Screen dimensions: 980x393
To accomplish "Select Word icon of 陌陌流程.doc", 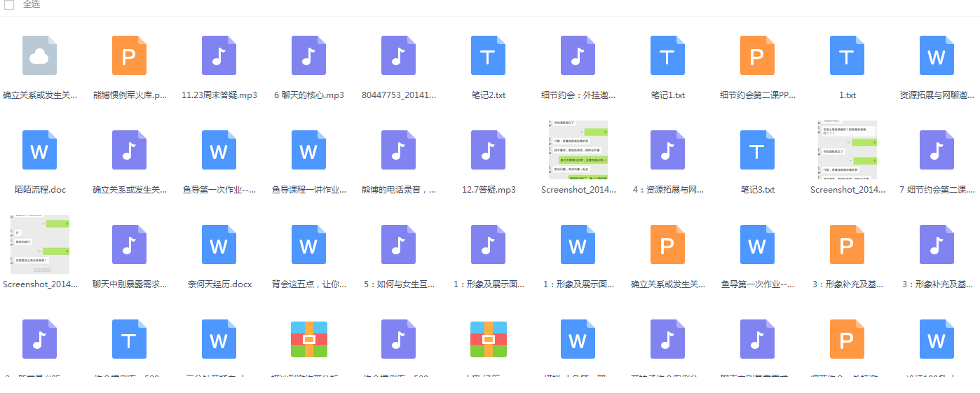I will pyautogui.click(x=39, y=150).
